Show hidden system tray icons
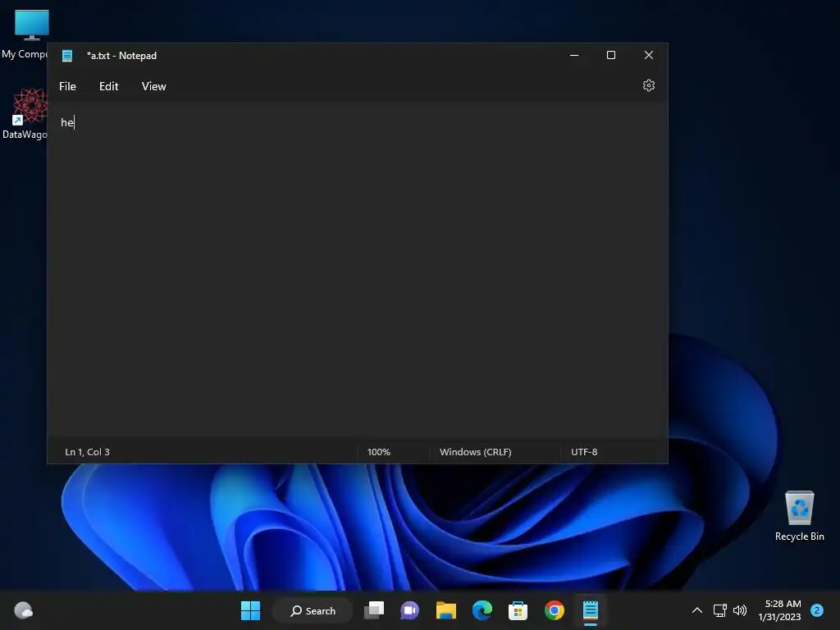 click(697, 610)
